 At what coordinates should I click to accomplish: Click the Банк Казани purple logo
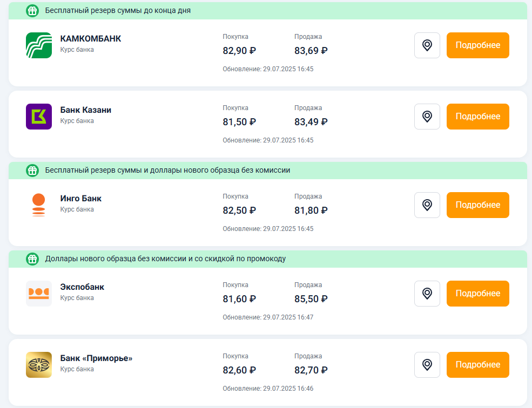pyautogui.click(x=39, y=117)
